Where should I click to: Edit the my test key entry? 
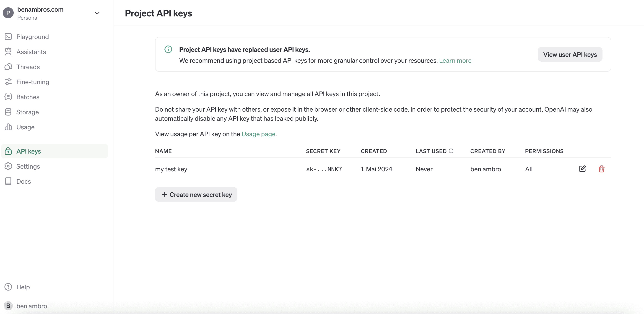pyautogui.click(x=582, y=169)
